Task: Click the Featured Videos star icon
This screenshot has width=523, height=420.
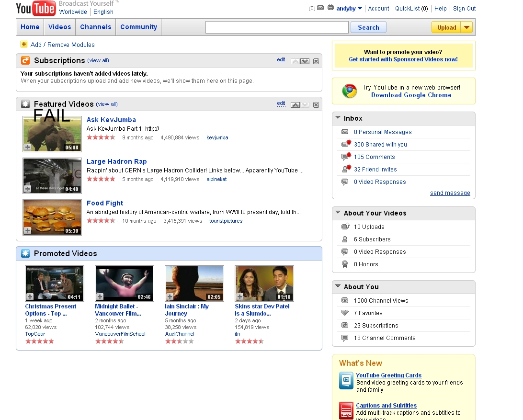Action: point(25,104)
